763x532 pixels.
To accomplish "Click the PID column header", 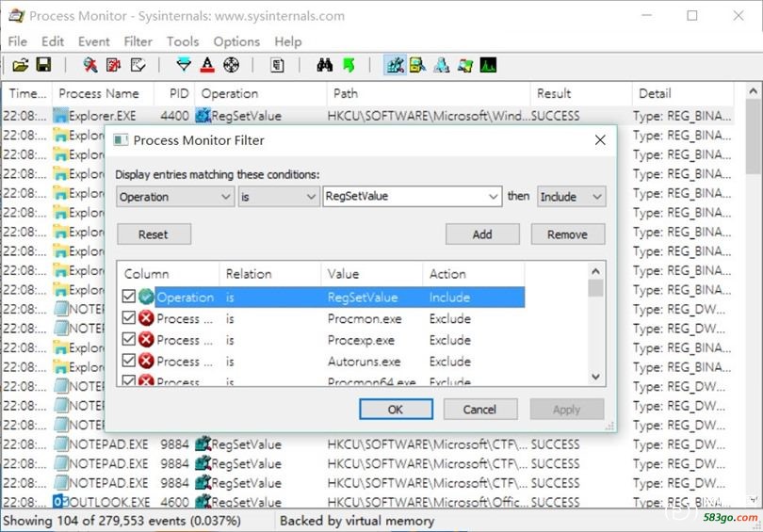I will [x=174, y=93].
